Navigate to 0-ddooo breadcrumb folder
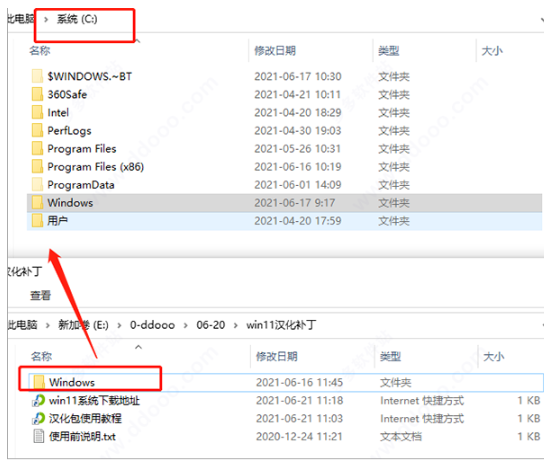 [x=152, y=325]
